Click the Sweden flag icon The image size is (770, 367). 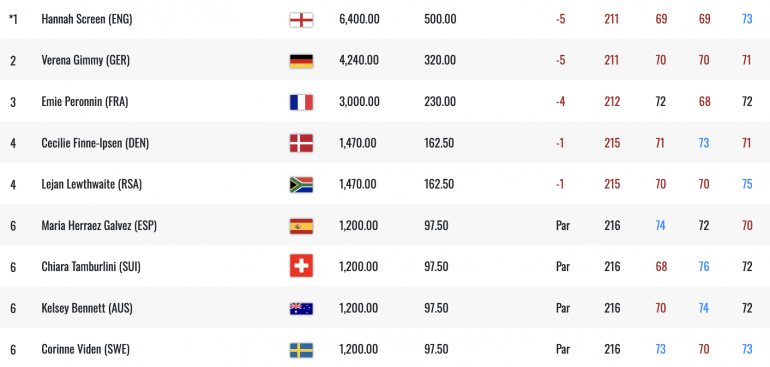301,350
